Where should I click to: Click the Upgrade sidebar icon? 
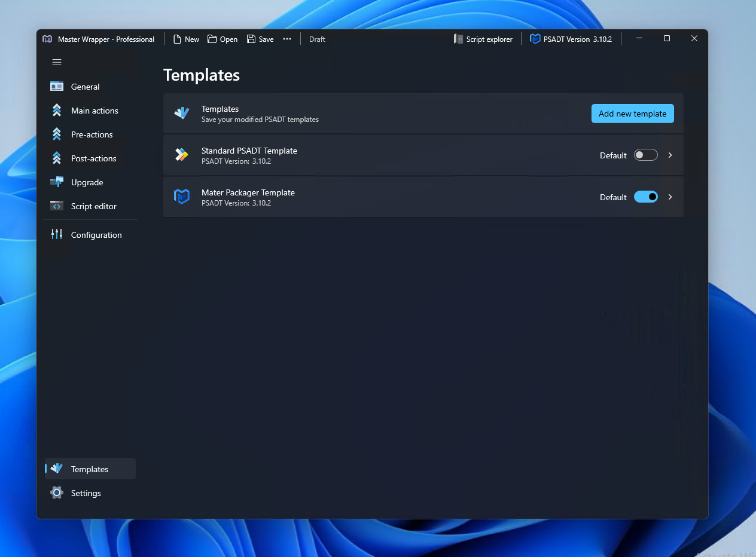tap(57, 182)
